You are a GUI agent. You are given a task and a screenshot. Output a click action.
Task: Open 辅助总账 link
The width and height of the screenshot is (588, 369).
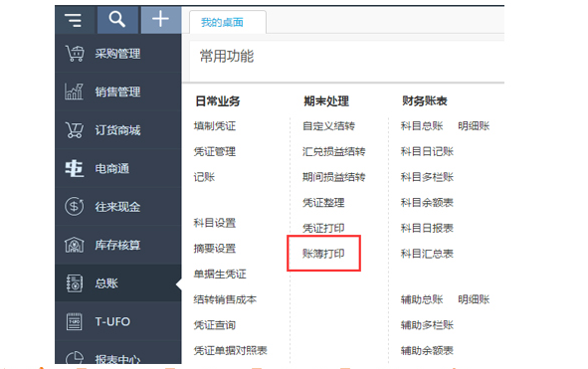point(422,299)
